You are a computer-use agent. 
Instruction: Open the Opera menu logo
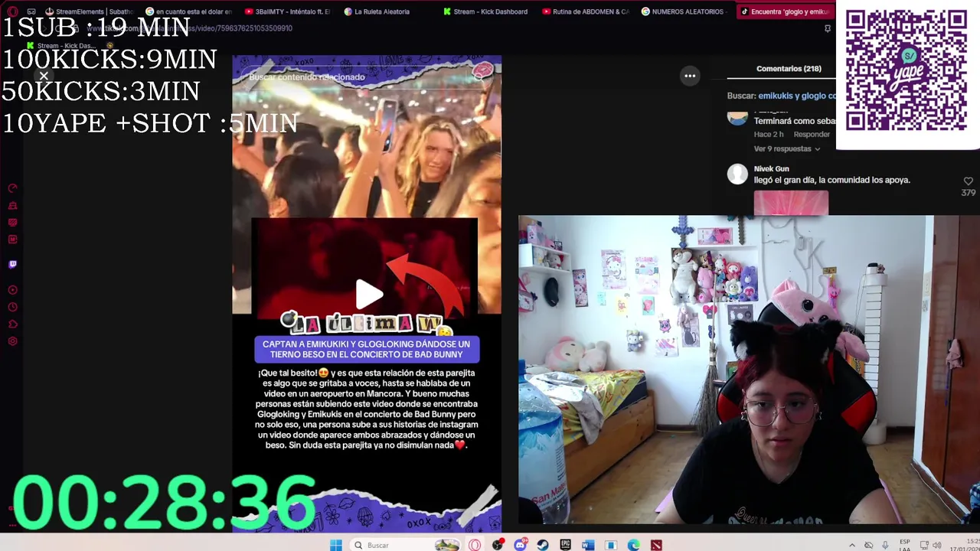[x=12, y=11]
